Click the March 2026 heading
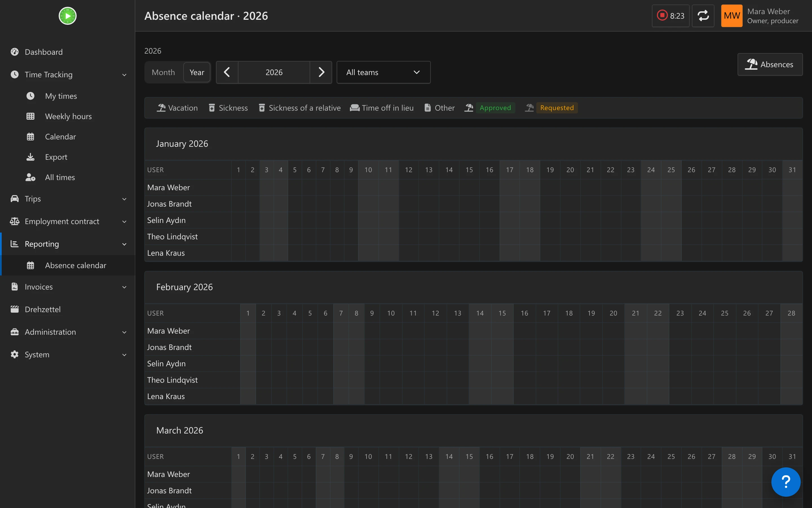The image size is (812, 508). click(x=180, y=430)
